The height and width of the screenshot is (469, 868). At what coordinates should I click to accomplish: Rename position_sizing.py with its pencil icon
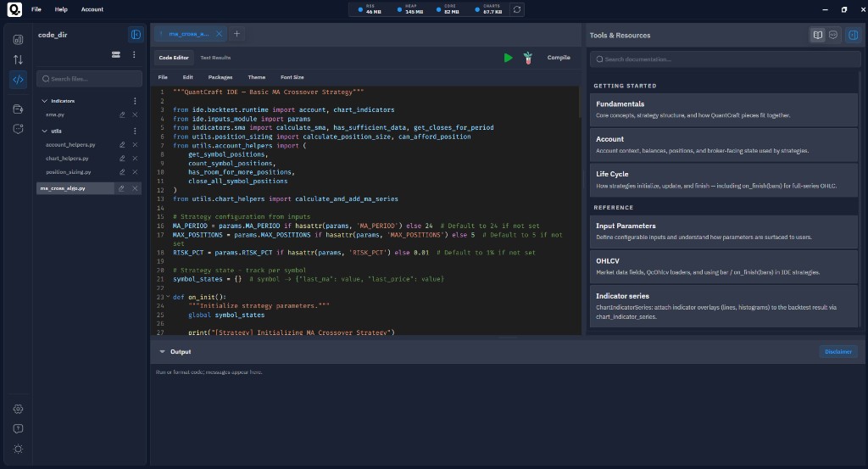click(x=122, y=172)
